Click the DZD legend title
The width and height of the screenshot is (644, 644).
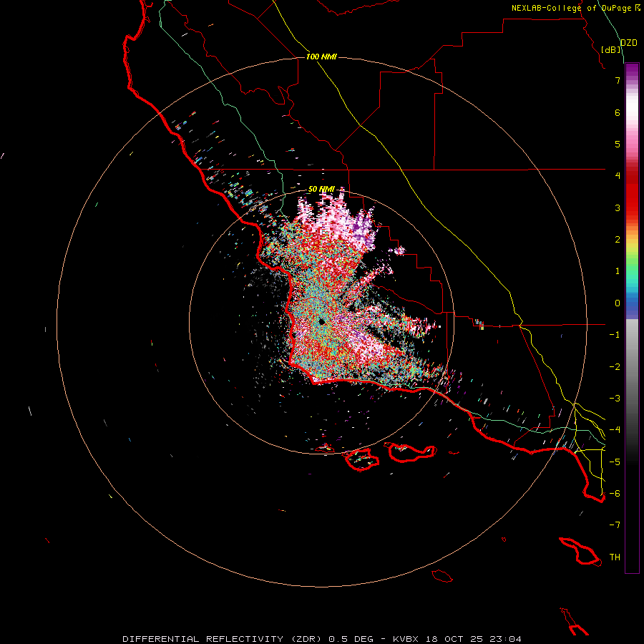pyautogui.click(x=629, y=43)
